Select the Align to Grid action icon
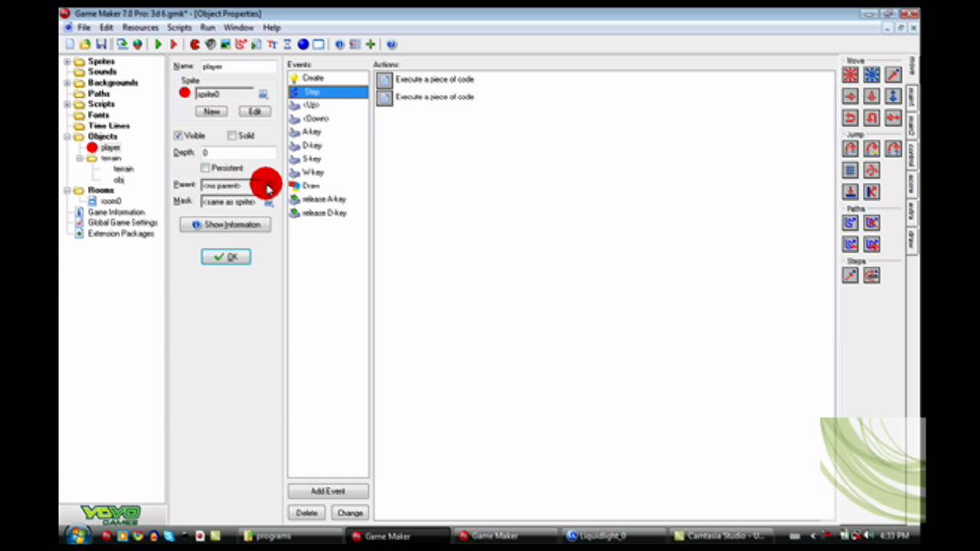 (850, 170)
